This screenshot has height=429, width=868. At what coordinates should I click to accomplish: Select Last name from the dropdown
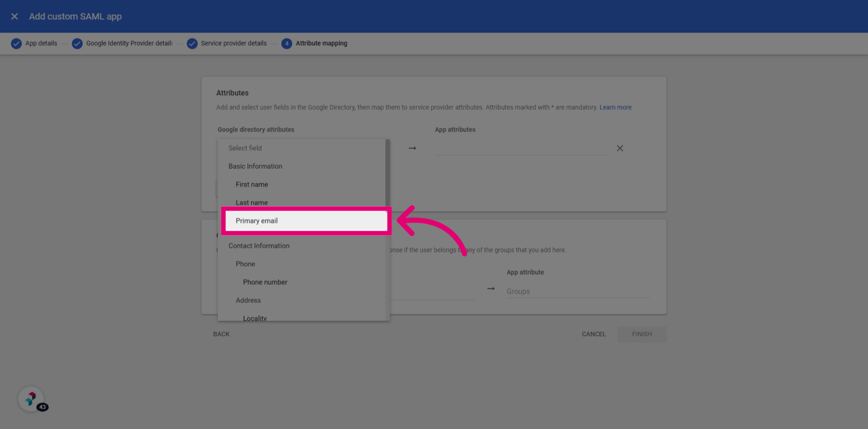[x=301, y=201]
